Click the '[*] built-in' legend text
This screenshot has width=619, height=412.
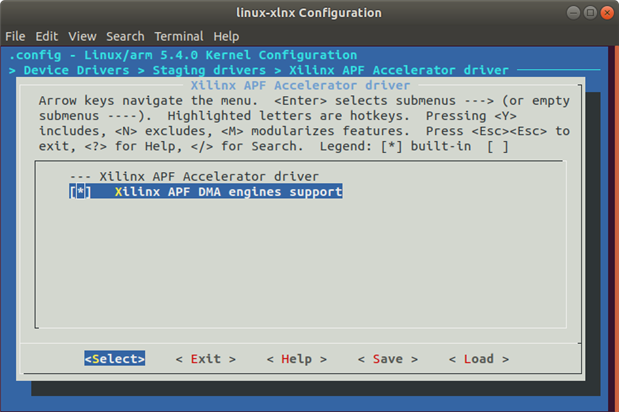[430, 146]
